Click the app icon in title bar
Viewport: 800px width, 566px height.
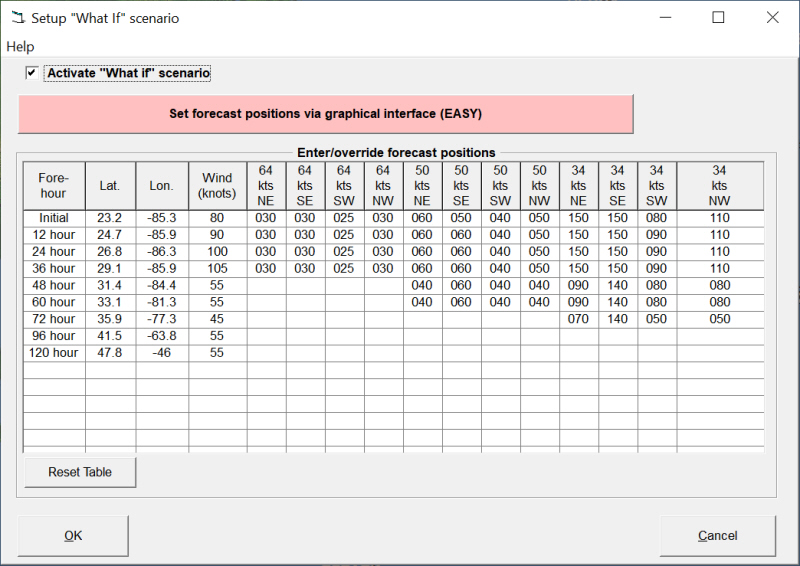(x=17, y=18)
